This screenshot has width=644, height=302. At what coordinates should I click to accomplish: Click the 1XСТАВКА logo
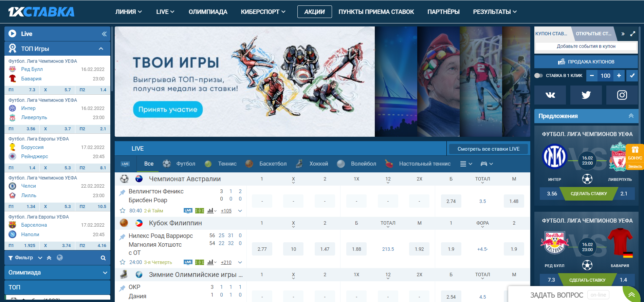click(x=41, y=12)
